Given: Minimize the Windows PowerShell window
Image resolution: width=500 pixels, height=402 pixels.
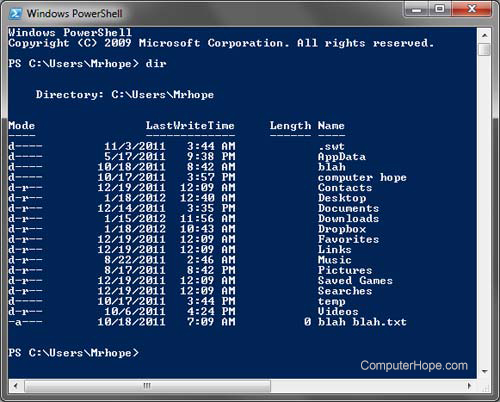Looking at the screenshot, I should coord(416,9).
